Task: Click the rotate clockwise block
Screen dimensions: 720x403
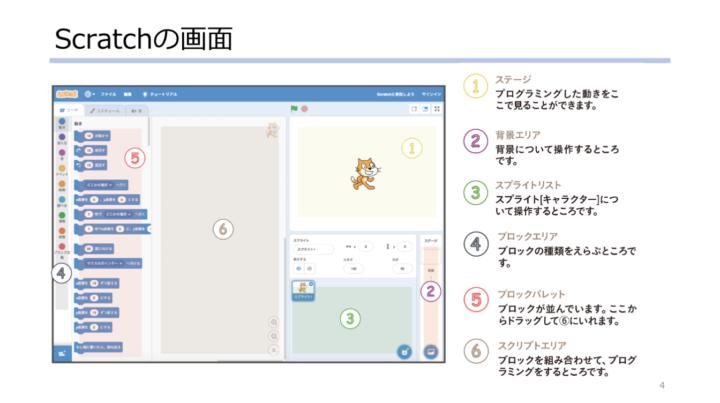Action: [x=91, y=150]
